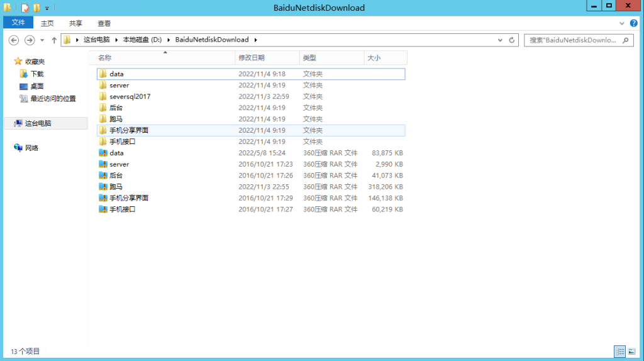Sort by 修改日期 column header
Screen dimensions: 644x361
(x=252, y=58)
